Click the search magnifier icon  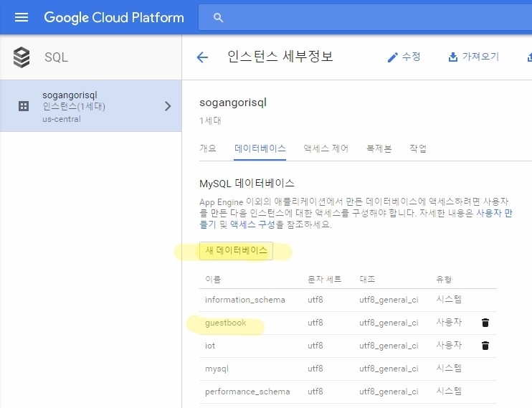pyautogui.click(x=218, y=18)
